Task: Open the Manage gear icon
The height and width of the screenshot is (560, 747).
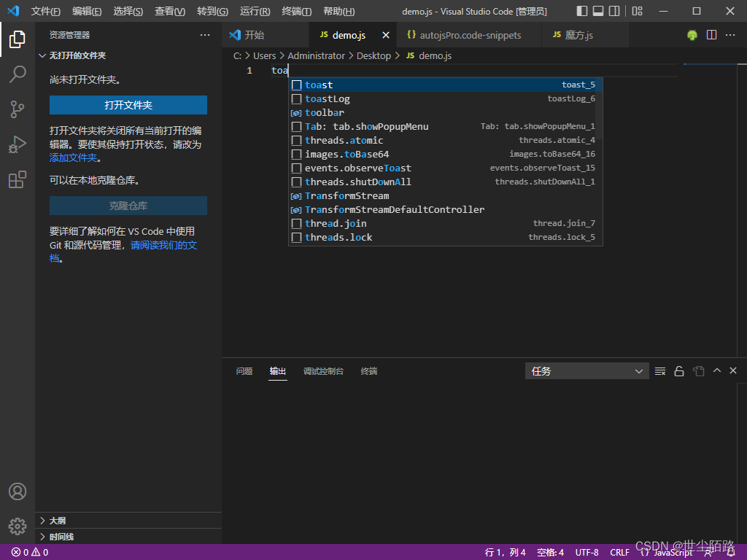Action: click(x=18, y=526)
